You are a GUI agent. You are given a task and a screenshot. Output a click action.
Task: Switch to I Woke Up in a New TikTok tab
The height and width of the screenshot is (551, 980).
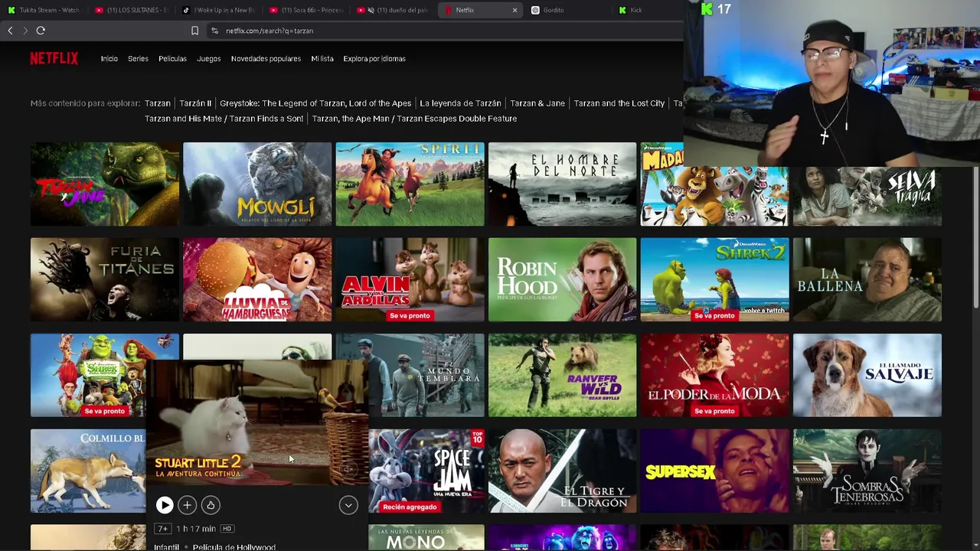pos(218,10)
